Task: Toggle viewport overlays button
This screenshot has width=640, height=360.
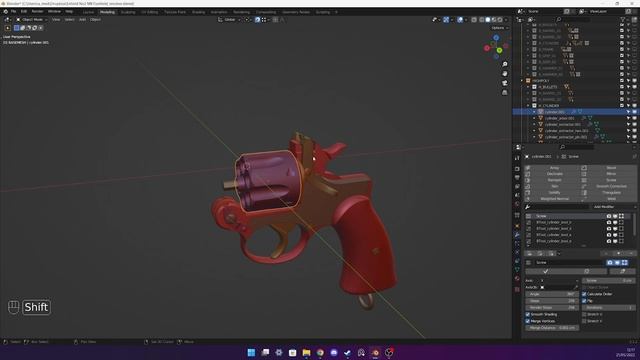Action: pos(460,20)
